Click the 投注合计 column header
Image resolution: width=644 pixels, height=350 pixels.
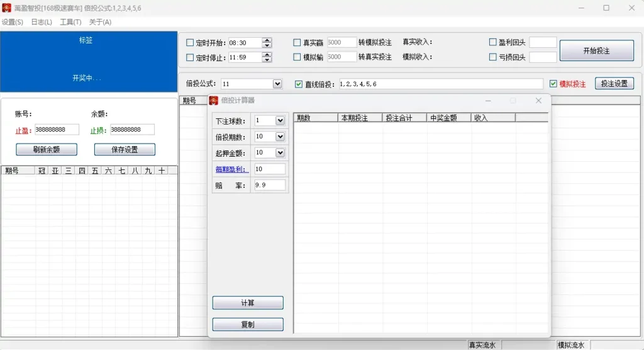tap(404, 118)
